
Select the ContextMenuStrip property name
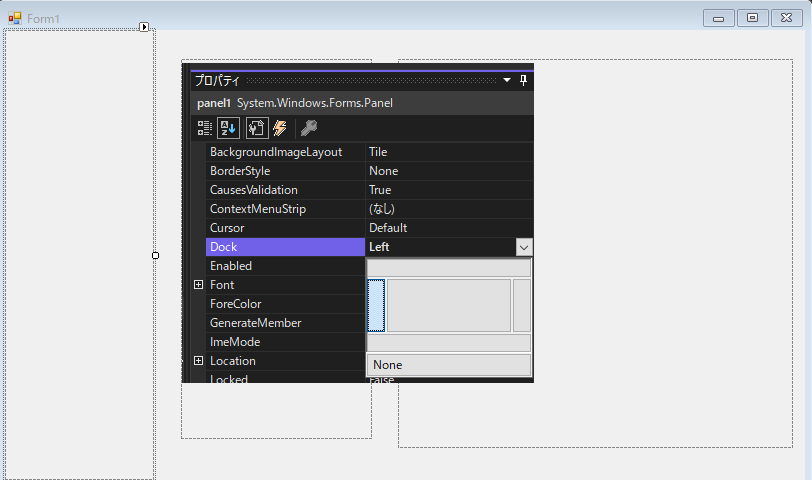click(x=258, y=209)
